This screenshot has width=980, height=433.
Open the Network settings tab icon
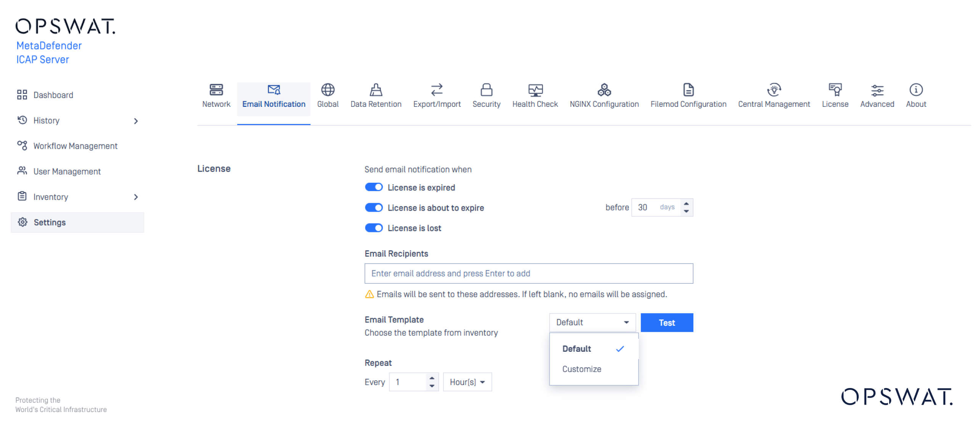coord(216,90)
